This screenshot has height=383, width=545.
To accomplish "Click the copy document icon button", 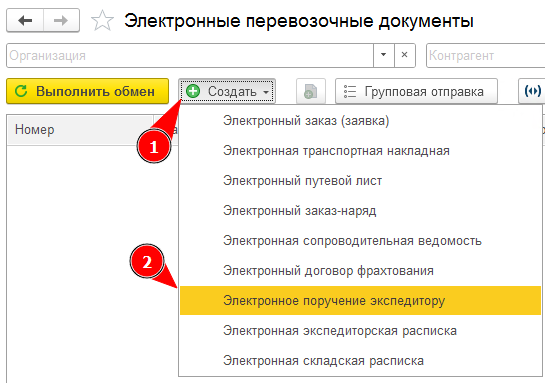I will tap(311, 91).
